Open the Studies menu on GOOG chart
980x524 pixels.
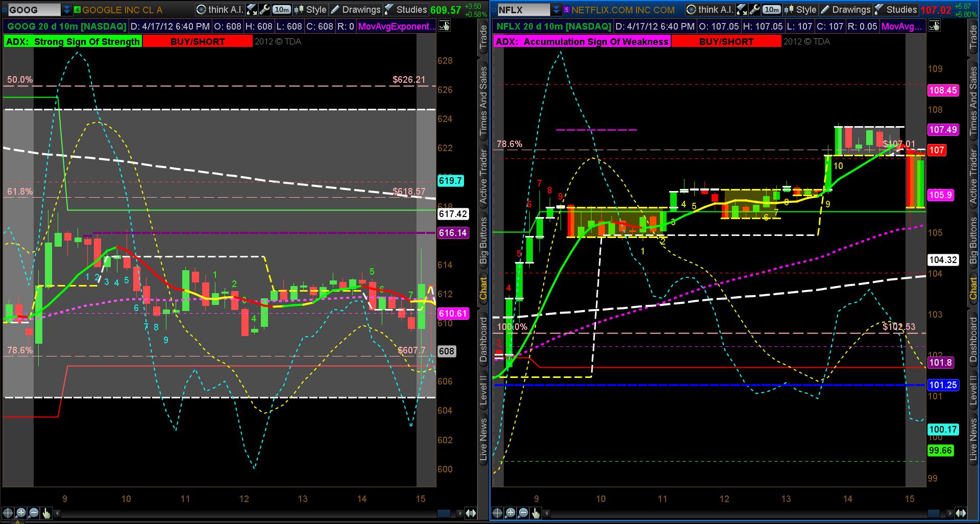[x=406, y=10]
